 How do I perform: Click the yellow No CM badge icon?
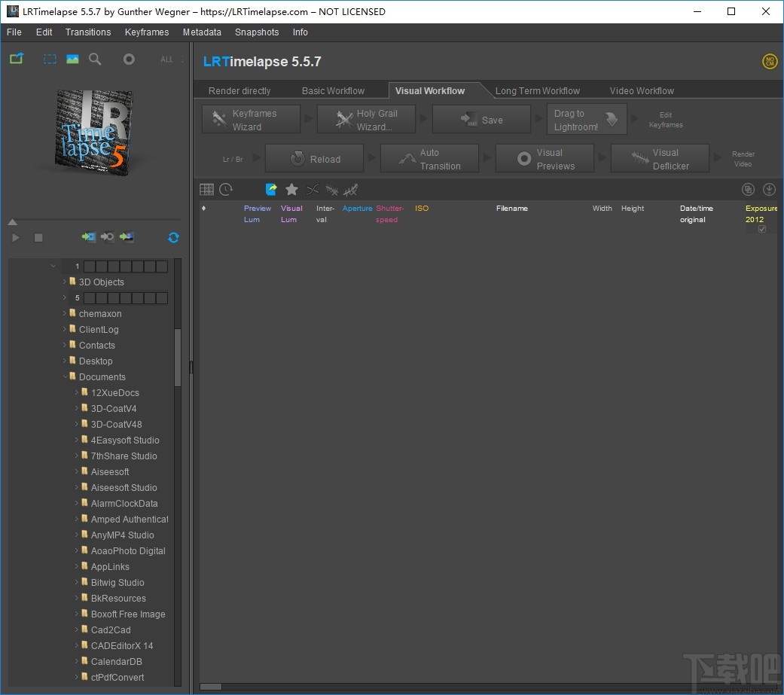[770, 62]
